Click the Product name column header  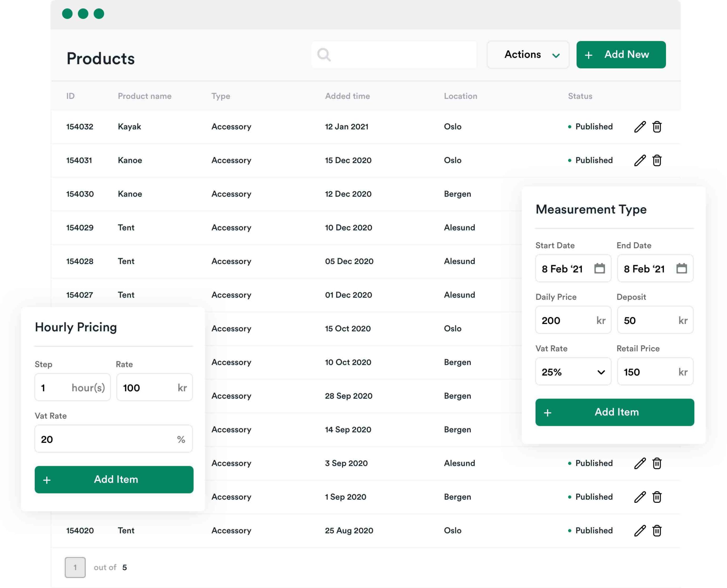click(145, 96)
